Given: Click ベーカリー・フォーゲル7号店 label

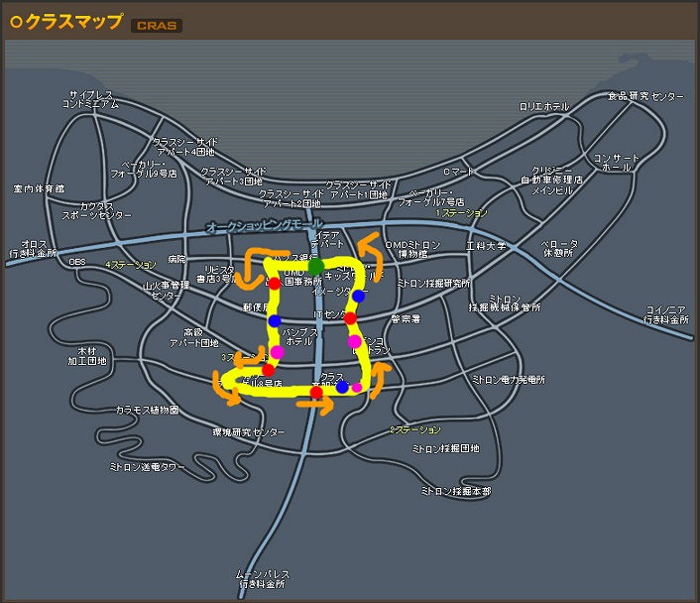Looking at the screenshot, I should coord(430,197).
